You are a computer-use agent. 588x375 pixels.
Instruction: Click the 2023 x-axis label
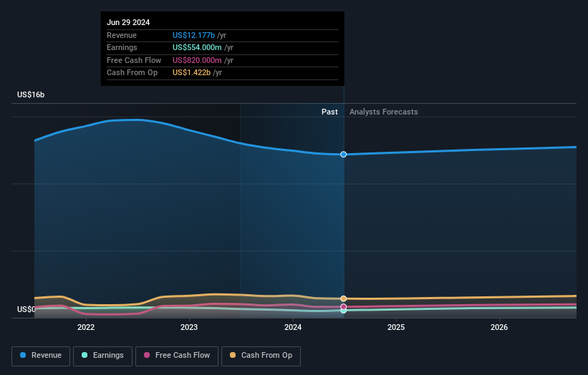[189, 327]
